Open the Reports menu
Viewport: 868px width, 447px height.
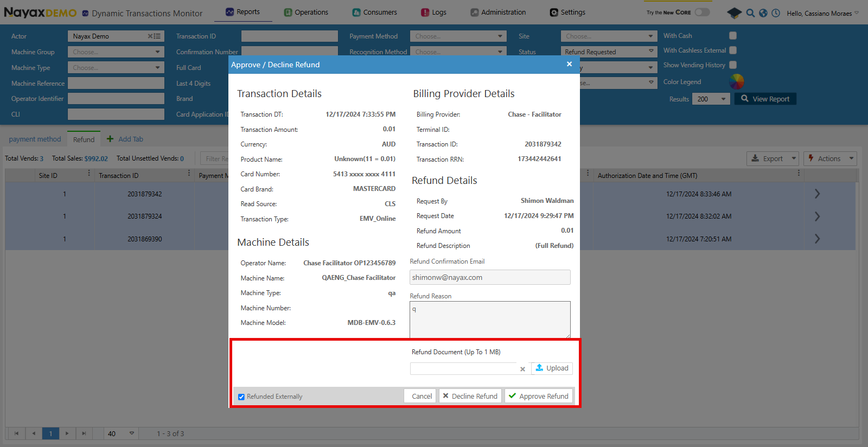point(243,12)
